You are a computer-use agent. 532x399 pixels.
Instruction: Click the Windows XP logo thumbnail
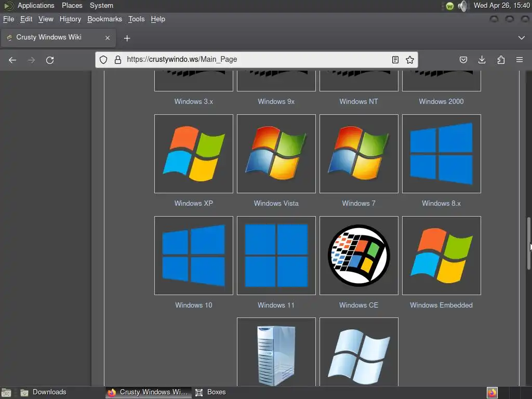[194, 154]
